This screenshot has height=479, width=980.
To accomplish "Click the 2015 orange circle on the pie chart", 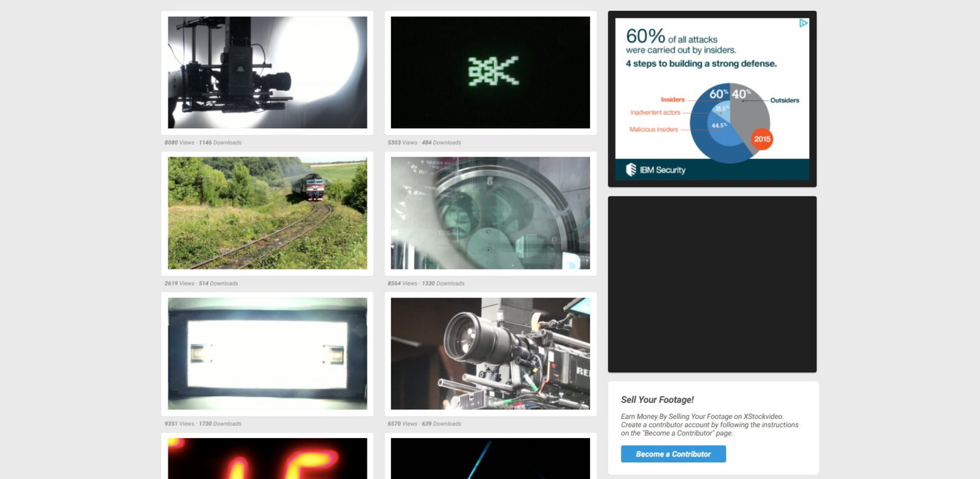I will (x=762, y=139).
